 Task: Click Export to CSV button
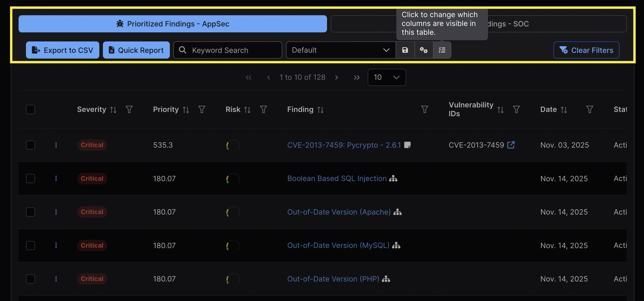click(x=62, y=50)
